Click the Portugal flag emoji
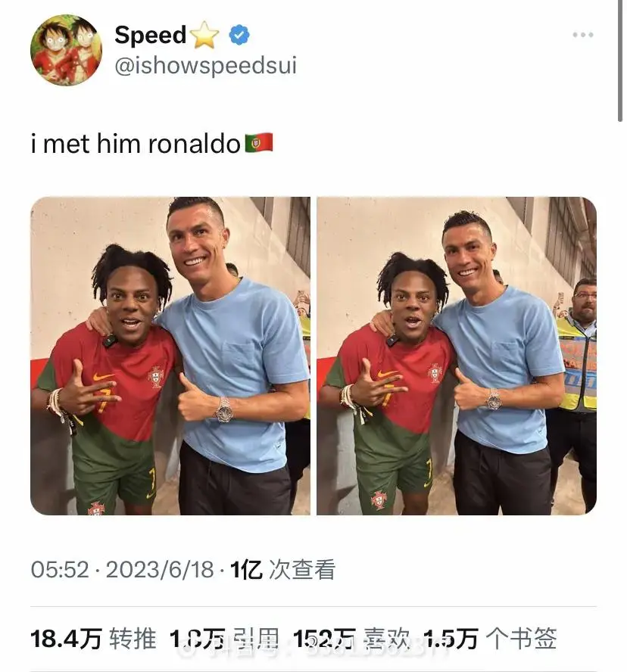The width and height of the screenshot is (627, 672). click(x=259, y=143)
